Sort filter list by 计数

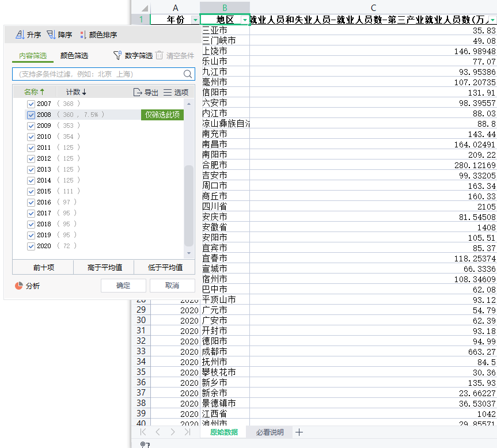pyautogui.click(x=76, y=92)
